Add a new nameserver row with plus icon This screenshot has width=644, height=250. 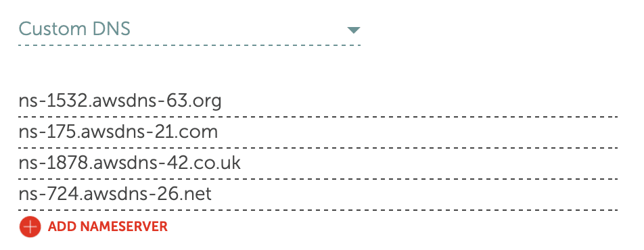coord(30,226)
